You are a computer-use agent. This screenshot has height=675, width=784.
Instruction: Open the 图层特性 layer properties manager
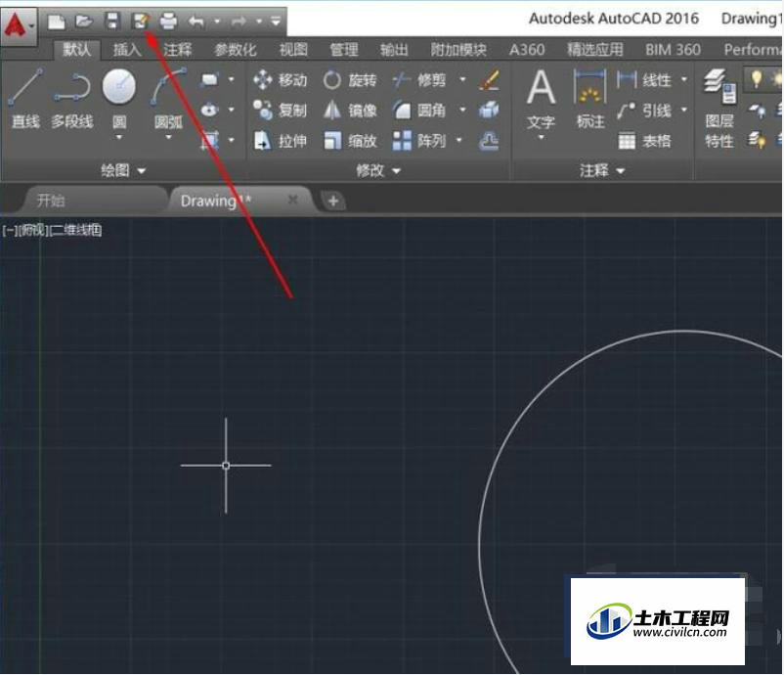pos(719,110)
